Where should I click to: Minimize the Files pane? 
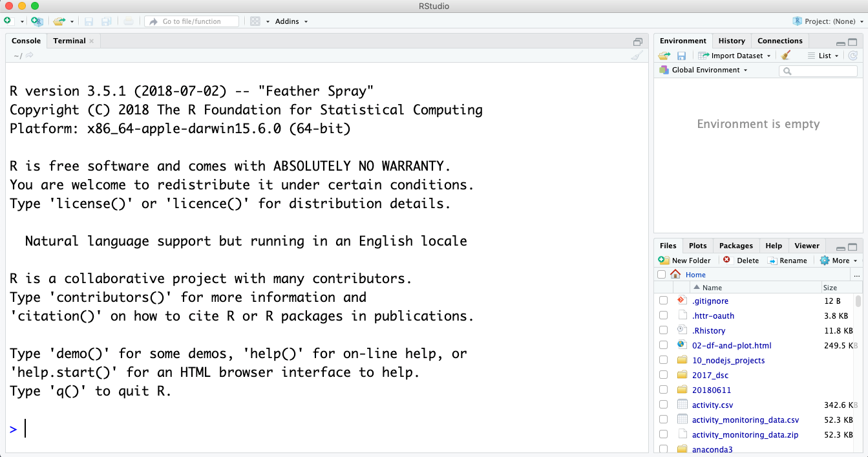(840, 248)
